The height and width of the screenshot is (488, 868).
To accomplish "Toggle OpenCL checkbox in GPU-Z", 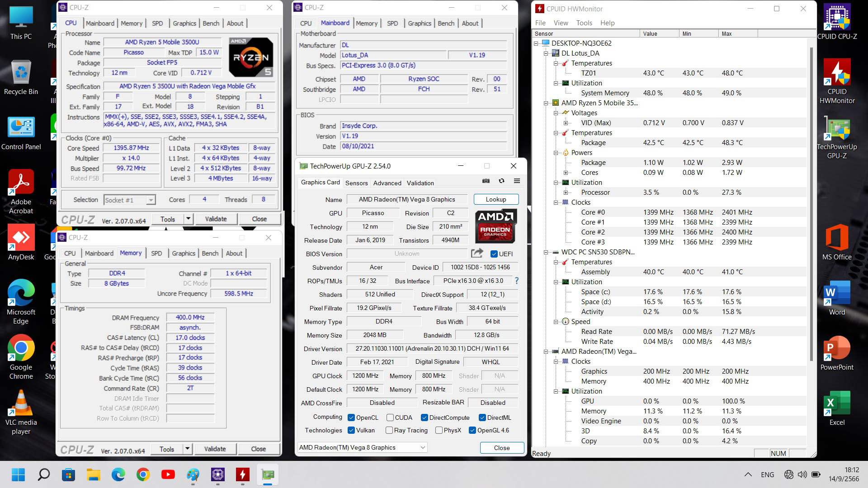I will coord(351,418).
